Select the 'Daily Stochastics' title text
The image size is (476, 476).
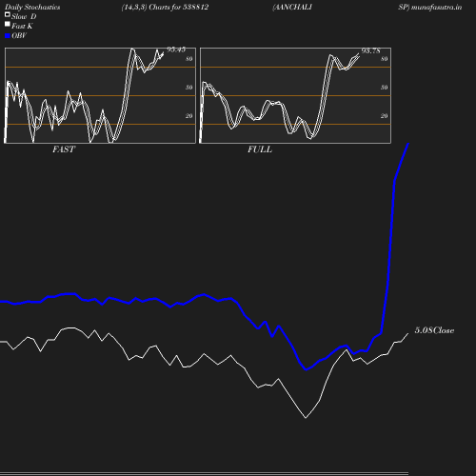32,8
